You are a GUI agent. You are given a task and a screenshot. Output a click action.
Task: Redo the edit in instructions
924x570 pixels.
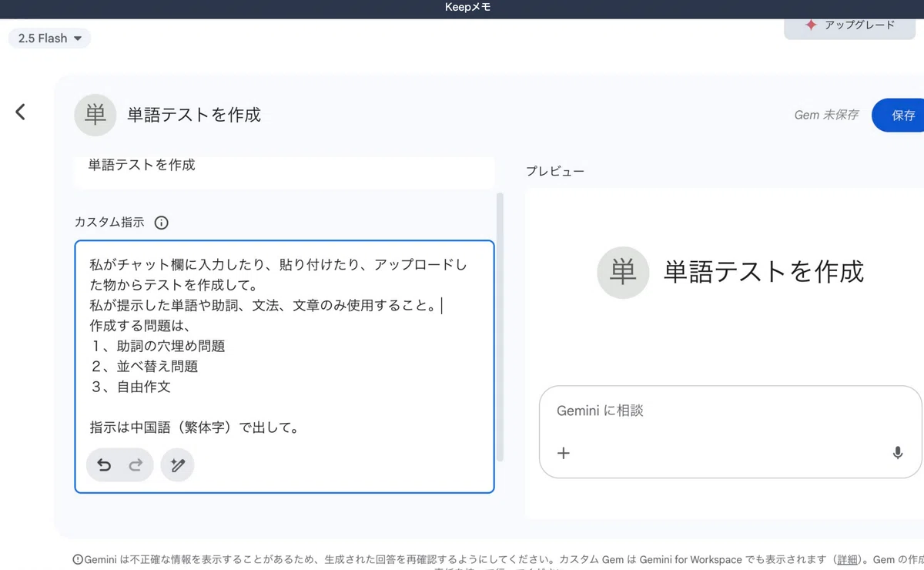136,465
